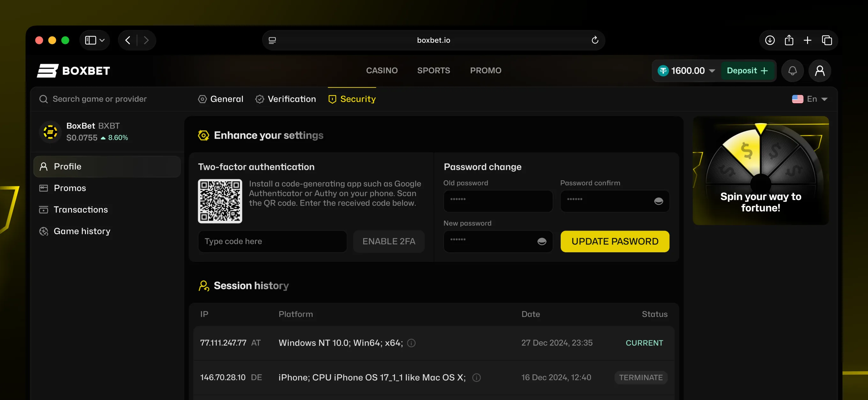Click the UPDATE PASWORD button
Screen dimensions: 868x400
click(615, 241)
